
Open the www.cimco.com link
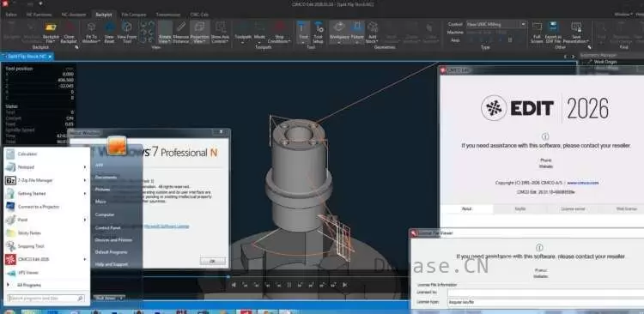click(583, 183)
